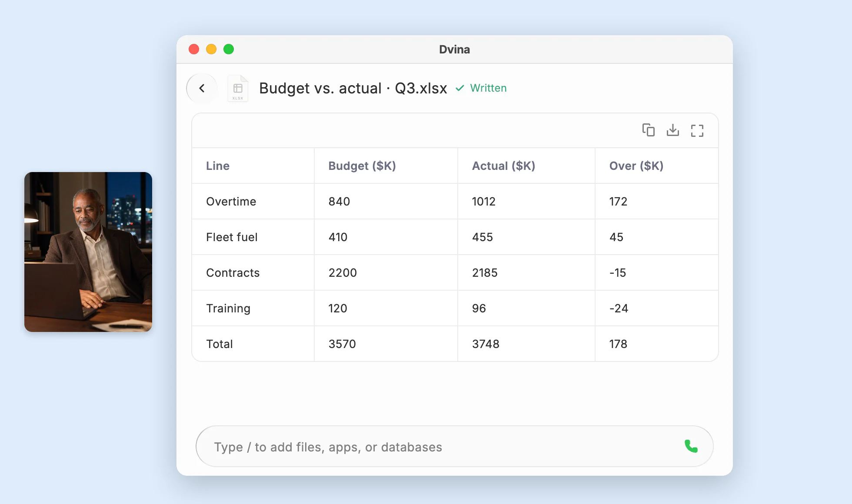Expand table to fullscreen view
Screen dimensions: 852x504
(x=697, y=130)
